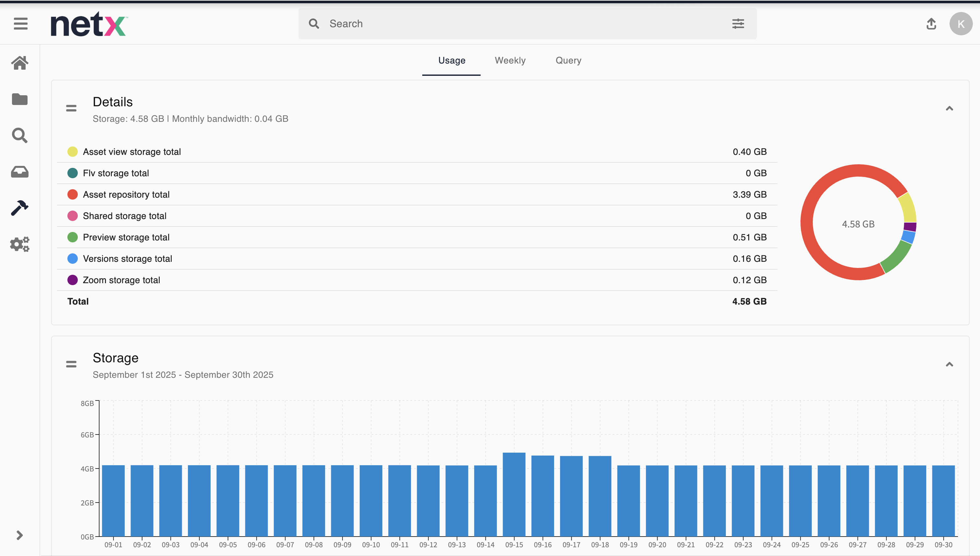The image size is (980, 556).
Task: Open the gears System settings icon
Action: point(20,244)
